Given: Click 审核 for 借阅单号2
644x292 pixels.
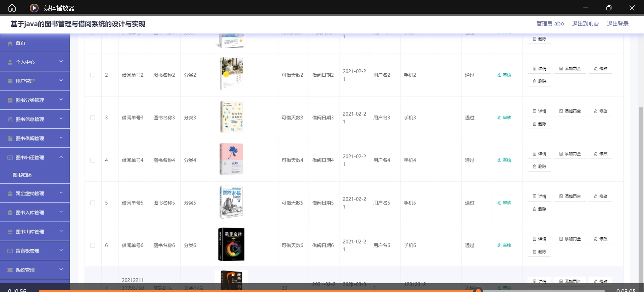Looking at the screenshot, I should coord(504,75).
